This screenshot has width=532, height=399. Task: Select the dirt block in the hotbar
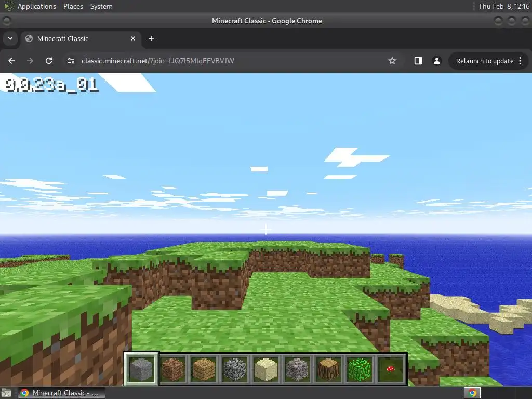point(172,369)
